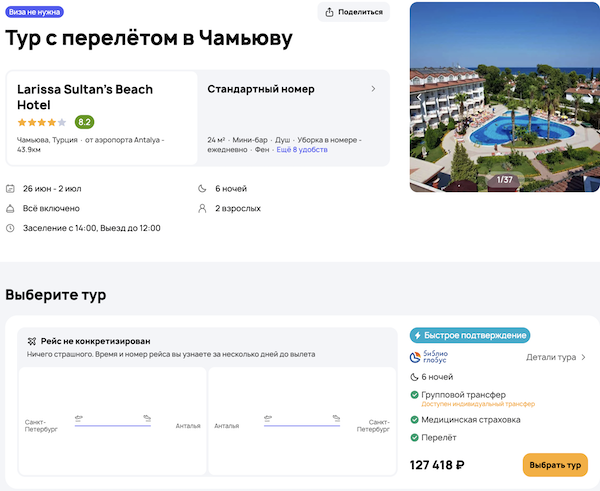Click the Поделиться share button
This screenshot has height=491, width=600.
click(x=353, y=12)
